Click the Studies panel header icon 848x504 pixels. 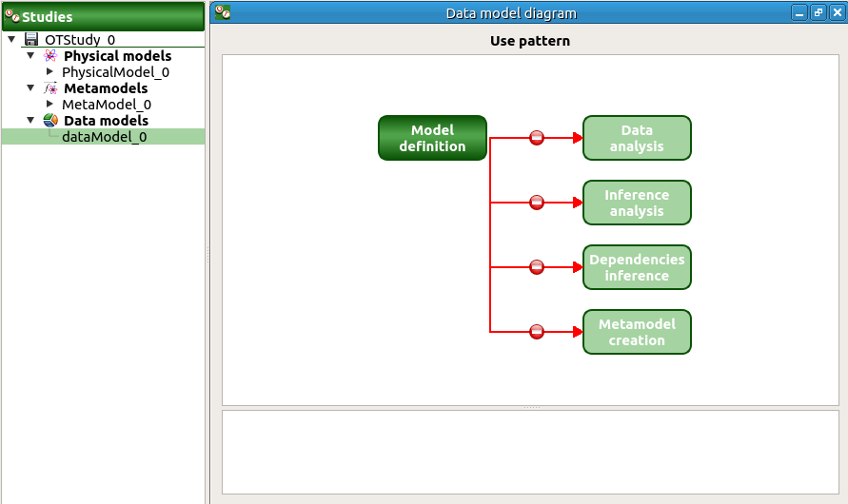pyautogui.click(x=12, y=16)
